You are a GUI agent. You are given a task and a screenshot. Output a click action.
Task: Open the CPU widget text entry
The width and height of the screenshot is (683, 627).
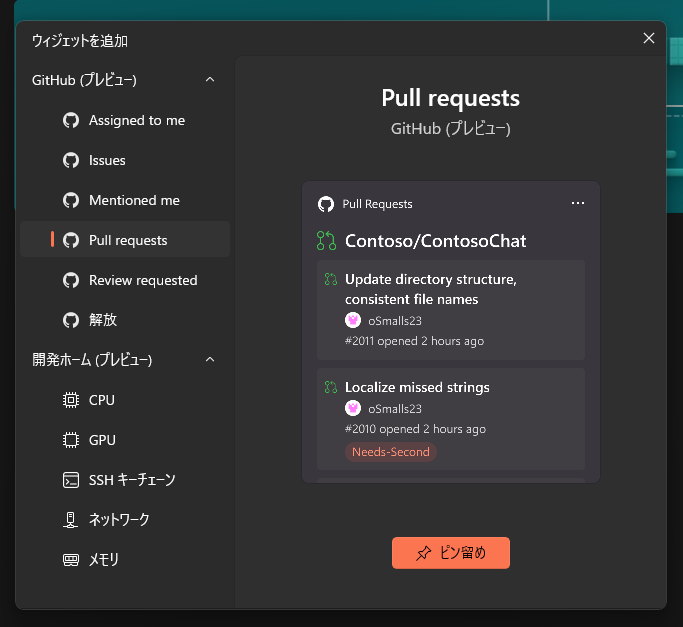[x=102, y=400]
